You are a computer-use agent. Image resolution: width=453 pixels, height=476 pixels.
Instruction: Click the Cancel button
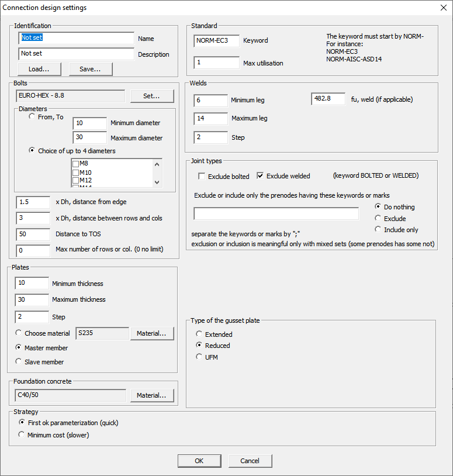250,461
